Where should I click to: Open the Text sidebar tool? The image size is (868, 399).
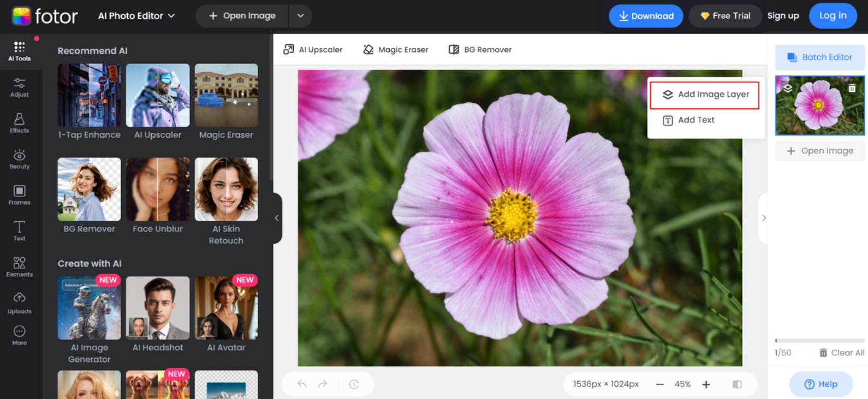click(x=20, y=231)
